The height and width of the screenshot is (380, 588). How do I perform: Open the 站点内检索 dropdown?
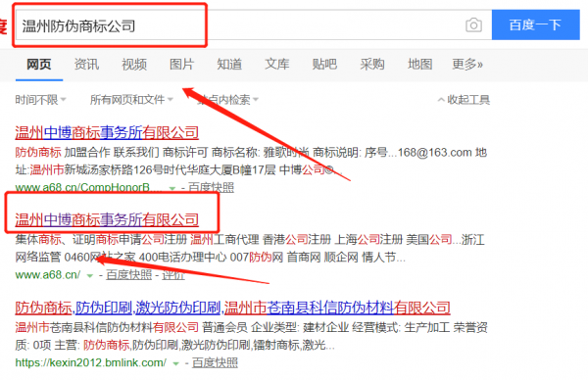[228, 100]
